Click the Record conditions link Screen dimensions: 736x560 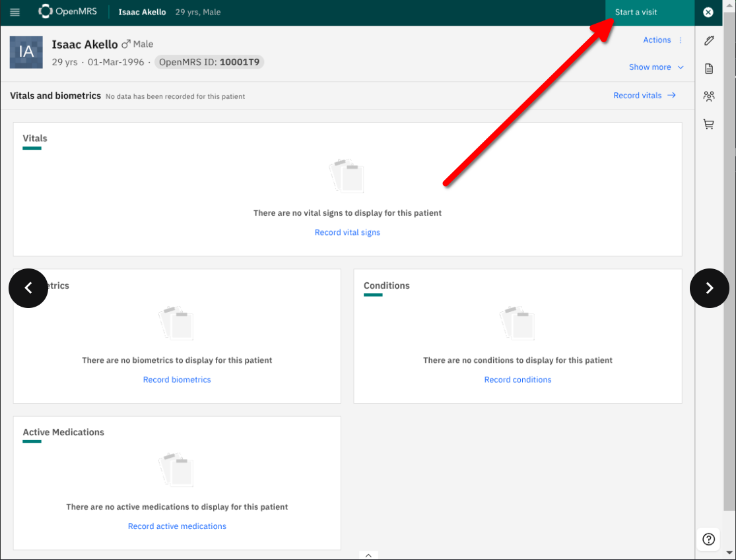(518, 379)
